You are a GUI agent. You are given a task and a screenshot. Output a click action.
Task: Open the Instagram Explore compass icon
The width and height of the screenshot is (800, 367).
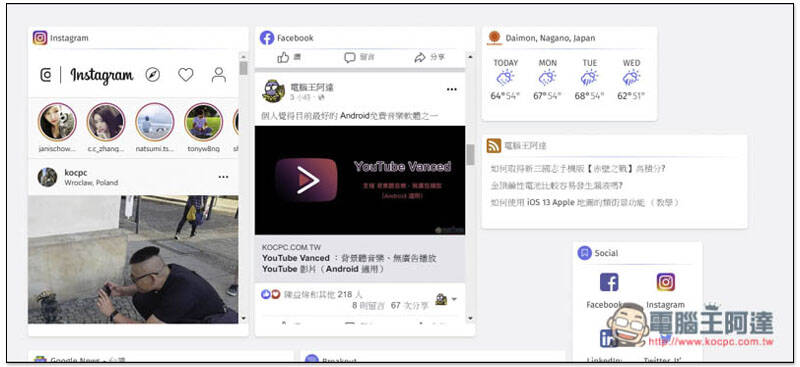coord(153,75)
